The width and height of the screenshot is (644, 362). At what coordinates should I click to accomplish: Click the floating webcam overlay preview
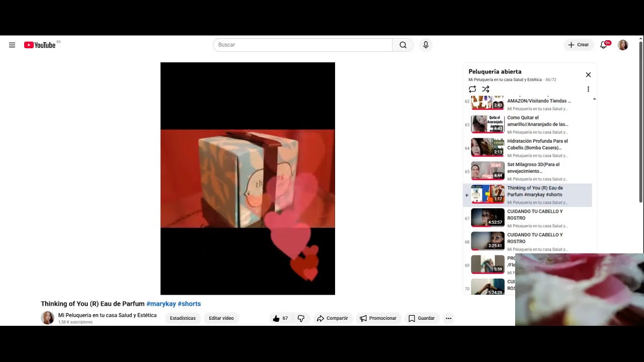pos(580,290)
